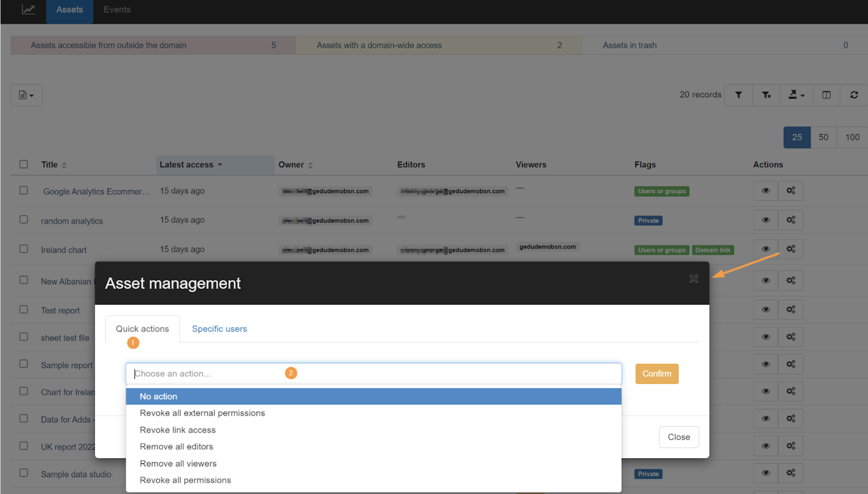This screenshot has height=494, width=868.
Task: Select the random analytics row checkbox
Action: 24,220
